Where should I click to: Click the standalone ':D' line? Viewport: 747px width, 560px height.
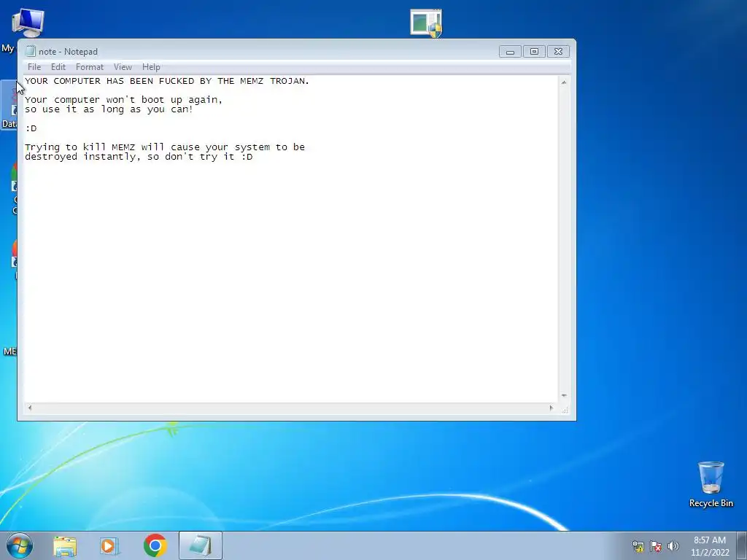point(31,128)
